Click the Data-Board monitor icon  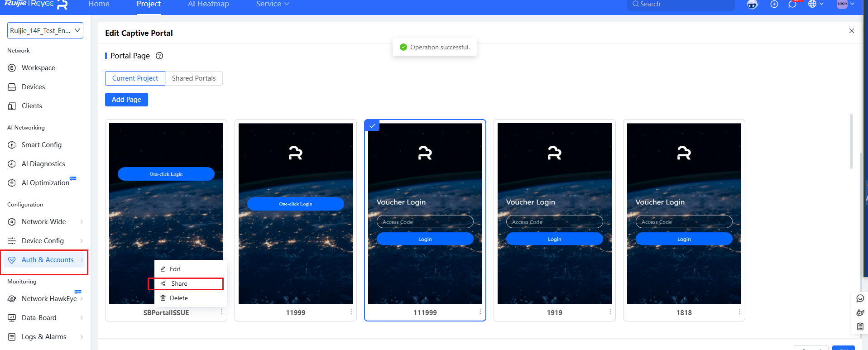click(12, 318)
